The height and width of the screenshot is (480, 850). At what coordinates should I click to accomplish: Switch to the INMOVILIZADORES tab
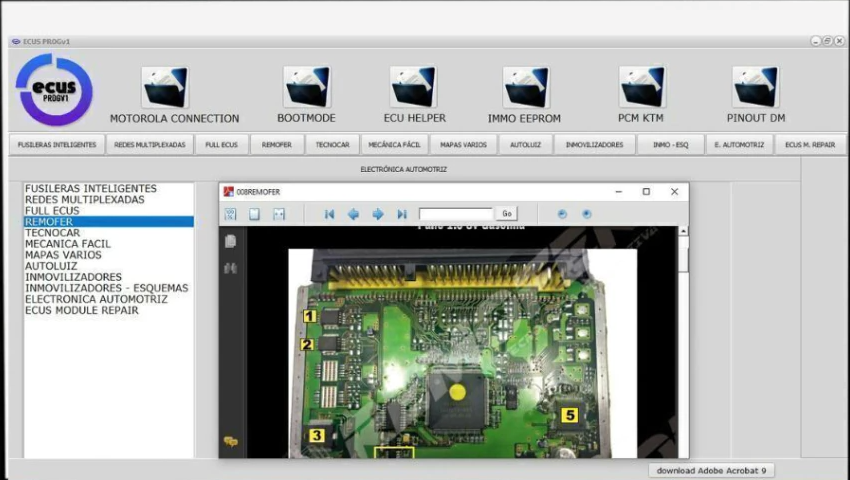click(x=594, y=145)
